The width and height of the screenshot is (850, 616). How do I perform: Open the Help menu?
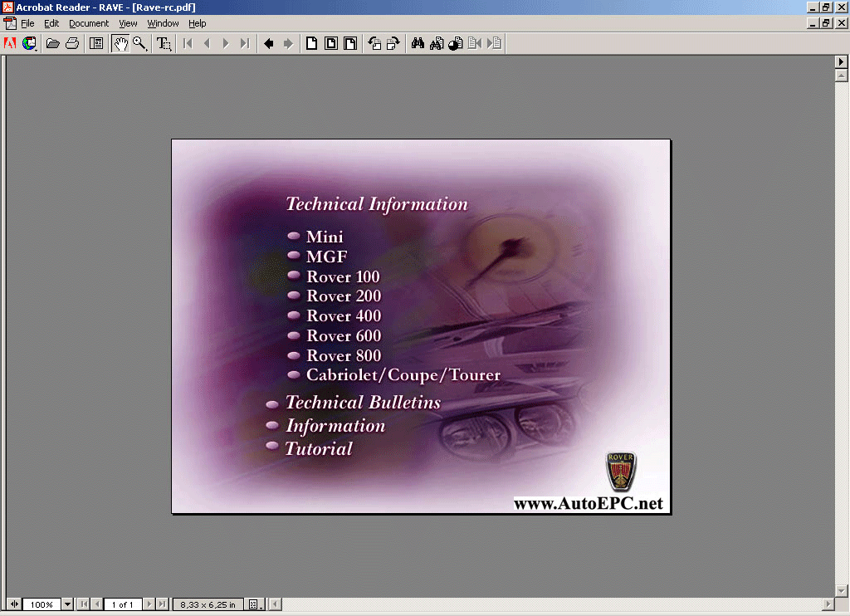click(198, 23)
